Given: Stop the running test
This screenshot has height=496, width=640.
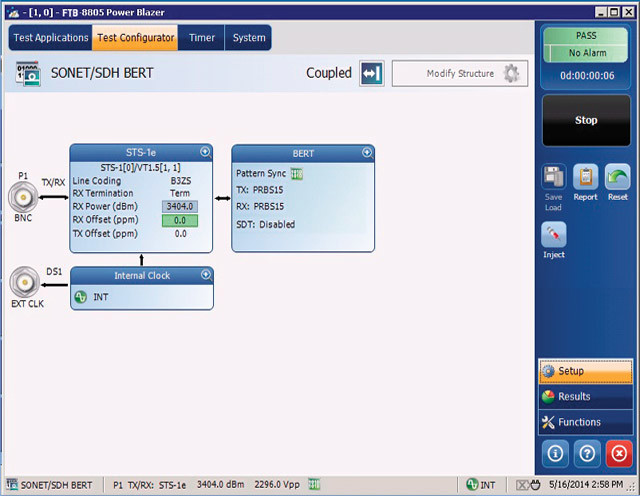Looking at the screenshot, I should 586,120.
